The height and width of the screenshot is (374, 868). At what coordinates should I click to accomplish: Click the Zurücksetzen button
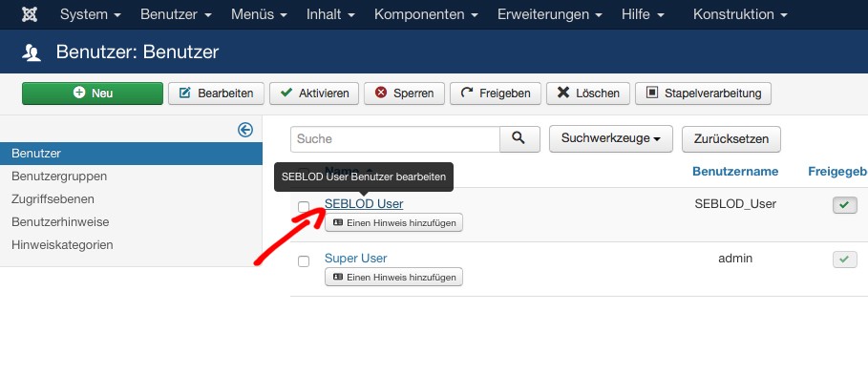point(731,139)
